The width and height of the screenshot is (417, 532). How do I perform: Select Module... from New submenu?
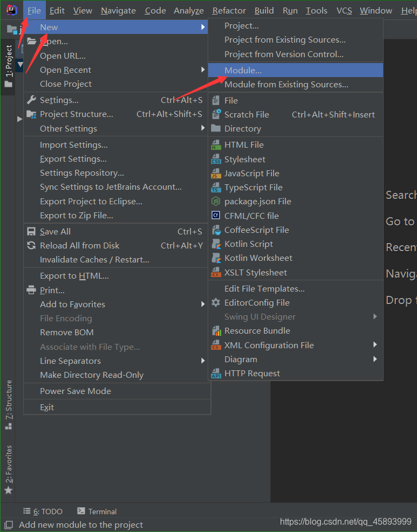(x=296, y=70)
